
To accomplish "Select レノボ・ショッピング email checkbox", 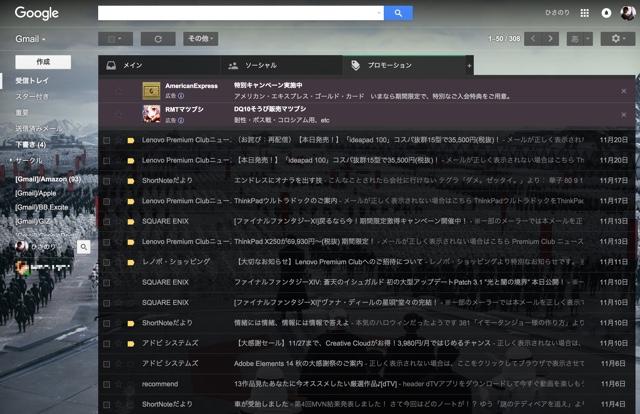I will click(107, 263).
